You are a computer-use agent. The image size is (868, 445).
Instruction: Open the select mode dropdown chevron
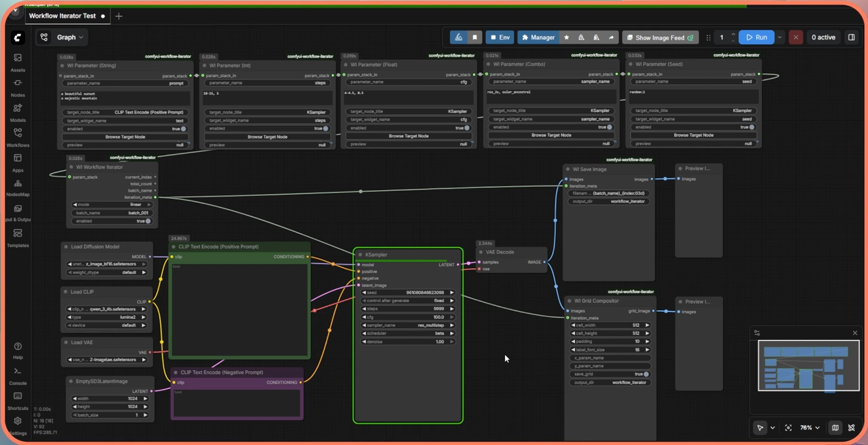click(x=772, y=428)
